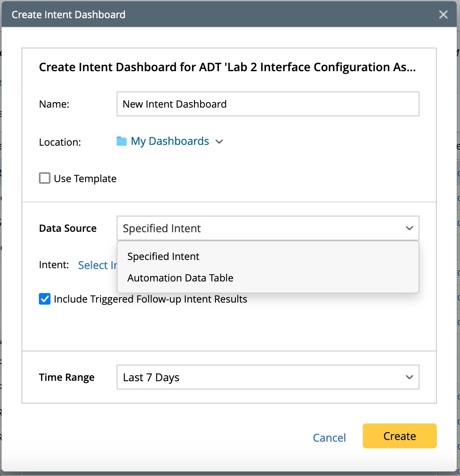Uncheck Include Triggered Follow-up Intent Results box
The image size is (460, 476).
click(45, 299)
